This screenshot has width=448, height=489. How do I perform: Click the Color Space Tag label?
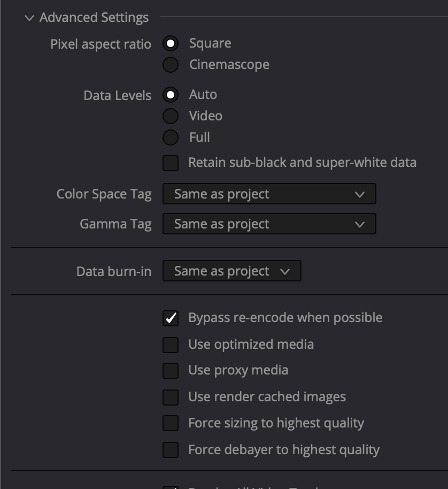point(104,194)
